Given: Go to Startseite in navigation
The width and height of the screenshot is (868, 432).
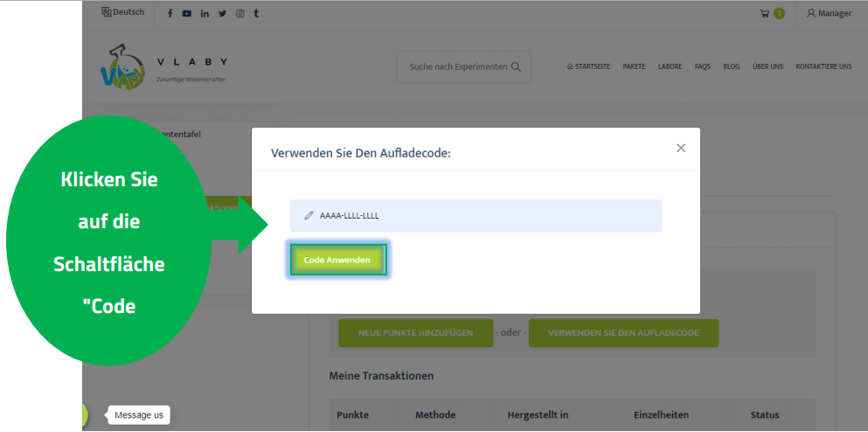Looking at the screenshot, I should (x=588, y=67).
